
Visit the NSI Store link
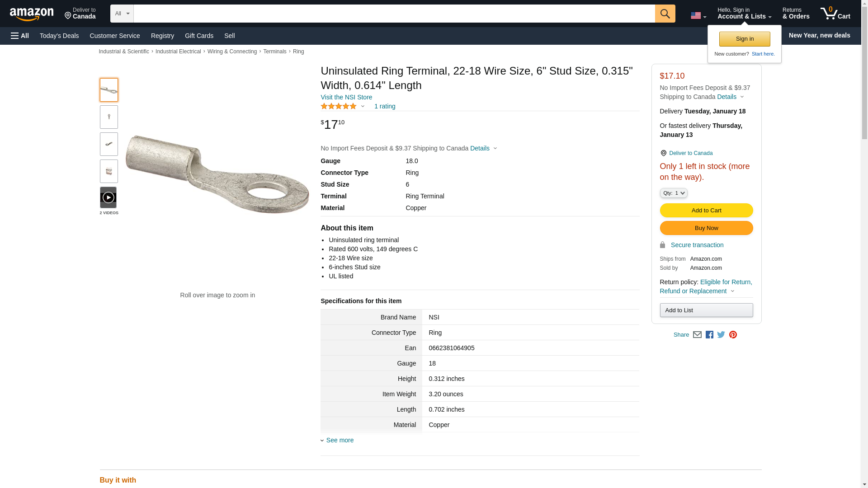[x=346, y=97]
